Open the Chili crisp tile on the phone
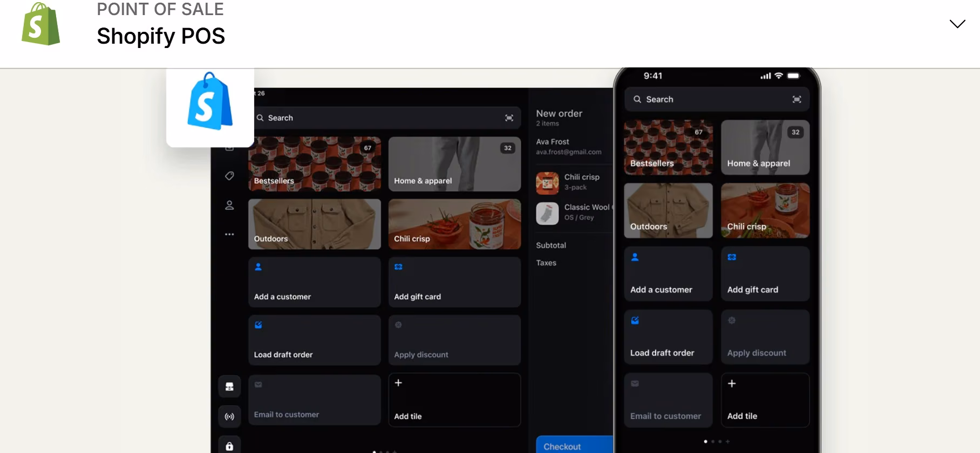980x453 pixels. tap(765, 210)
